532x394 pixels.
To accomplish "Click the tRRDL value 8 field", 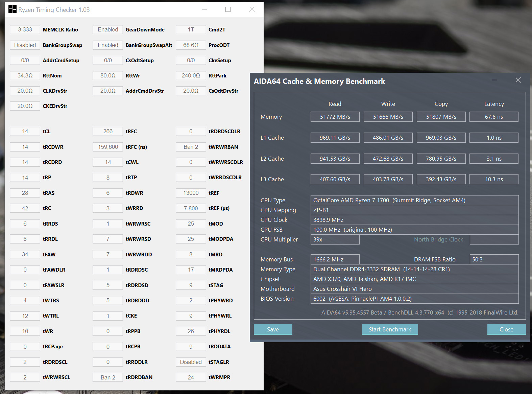I will pyautogui.click(x=25, y=239).
